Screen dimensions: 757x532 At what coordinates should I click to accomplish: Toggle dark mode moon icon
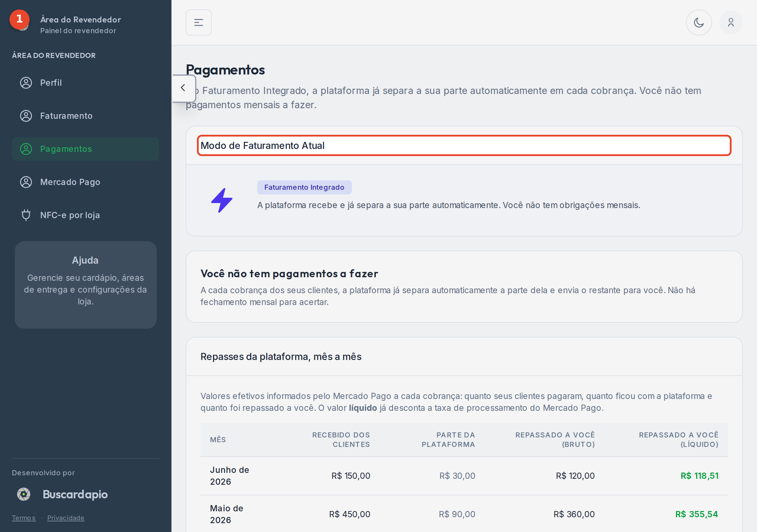pyautogui.click(x=699, y=22)
